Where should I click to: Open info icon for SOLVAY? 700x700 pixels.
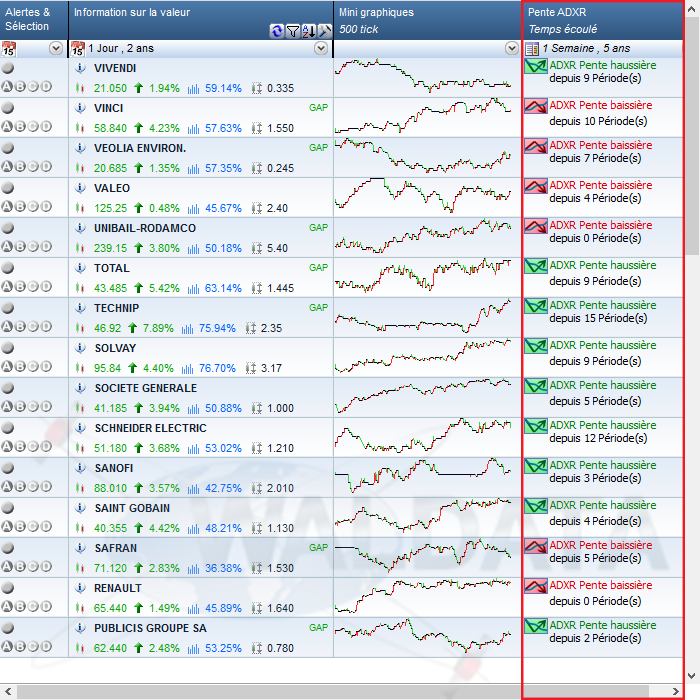[80, 348]
